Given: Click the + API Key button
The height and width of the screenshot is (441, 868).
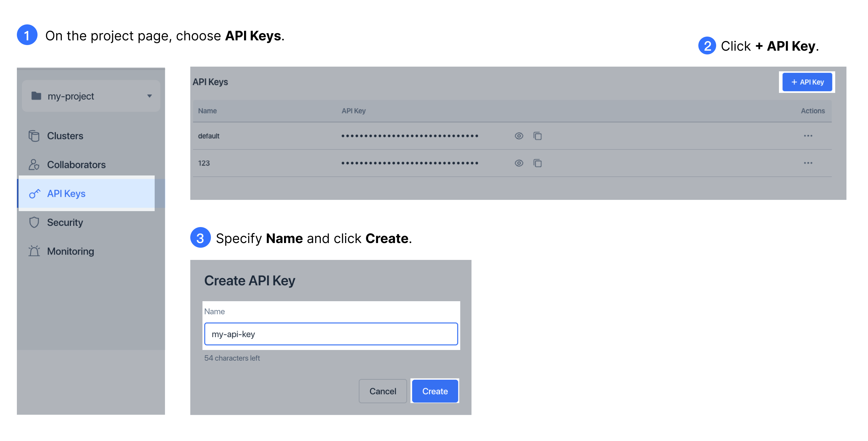Looking at the screenshot, I should click(807, 82).
